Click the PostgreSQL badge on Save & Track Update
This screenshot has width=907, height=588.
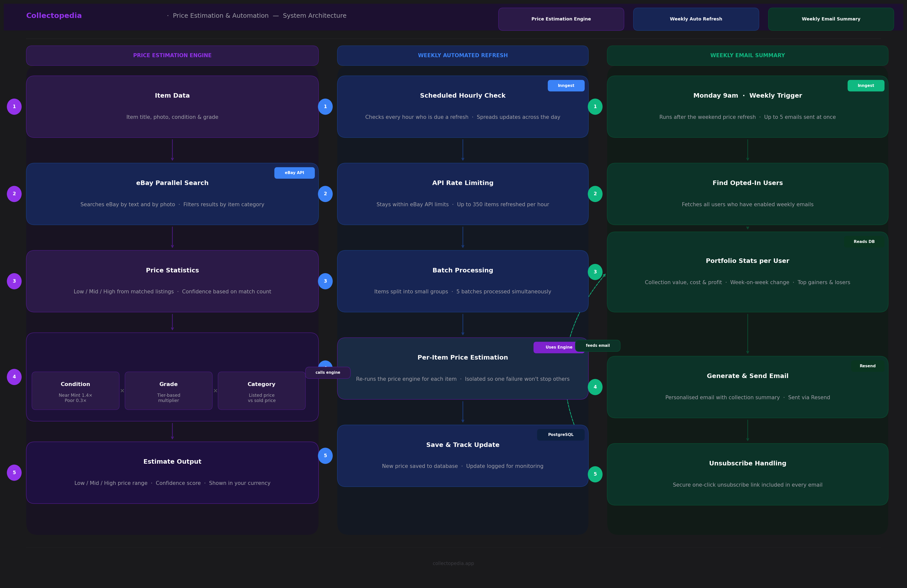pyautogui.click(x=561, y=434)
